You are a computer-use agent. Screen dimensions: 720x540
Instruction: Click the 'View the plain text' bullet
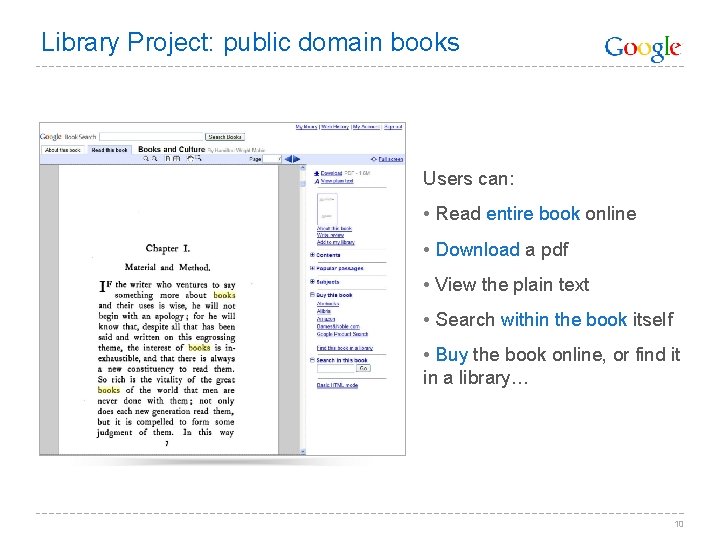tap(506, 285)
